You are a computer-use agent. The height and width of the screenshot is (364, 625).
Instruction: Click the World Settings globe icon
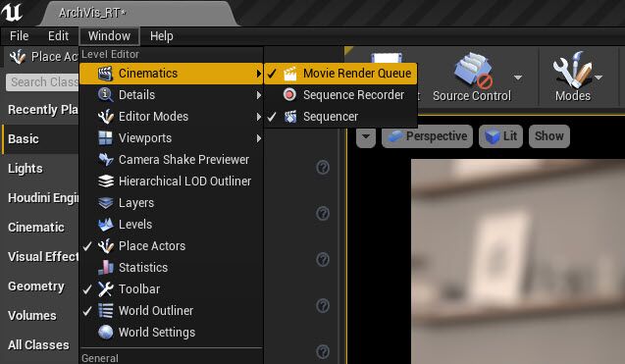pos(105,332)
